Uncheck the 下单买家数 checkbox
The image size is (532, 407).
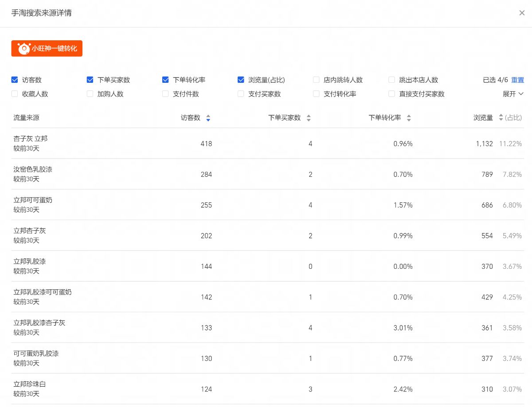pyautogui.click(x=90, y=80)
